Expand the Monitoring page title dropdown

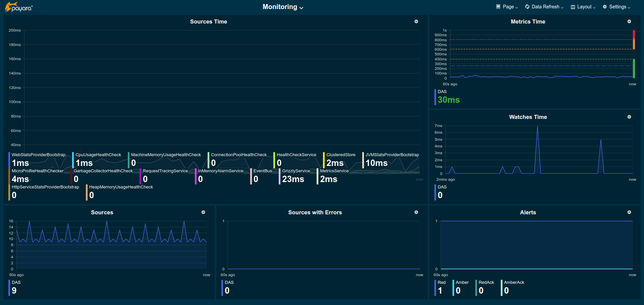click(x=283, y=7)
